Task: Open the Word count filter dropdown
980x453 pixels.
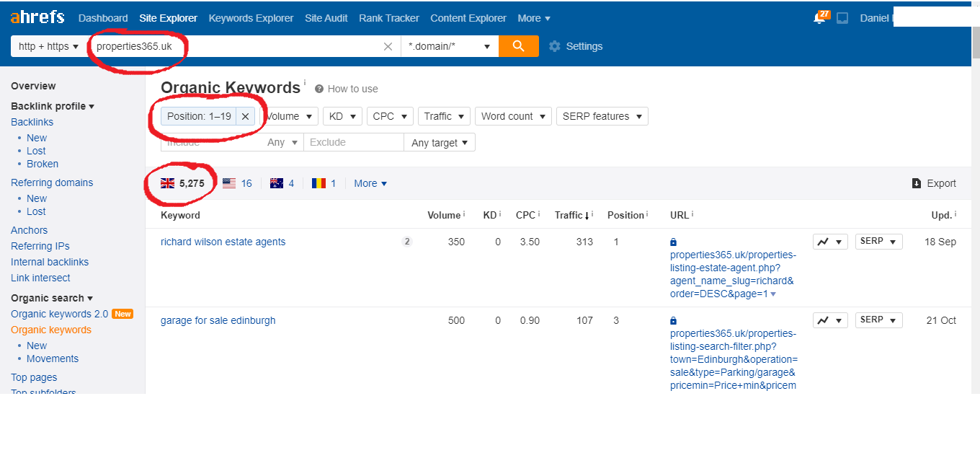Action: (513, 116)
